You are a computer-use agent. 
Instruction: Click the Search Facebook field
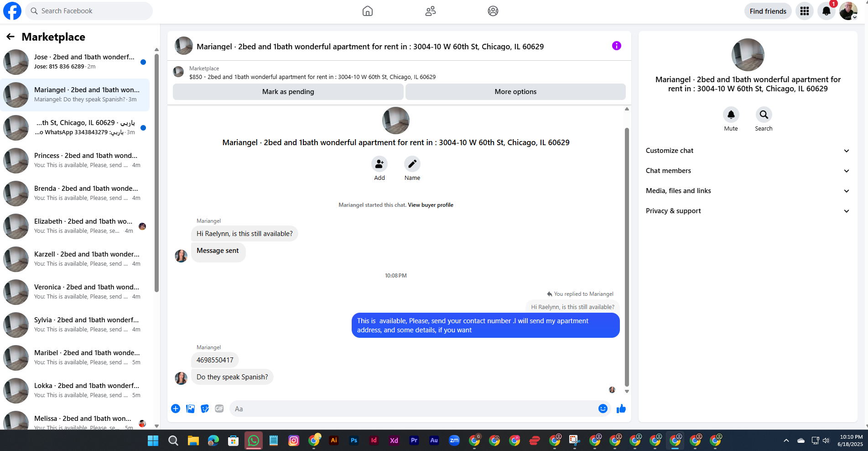point(89,11)
